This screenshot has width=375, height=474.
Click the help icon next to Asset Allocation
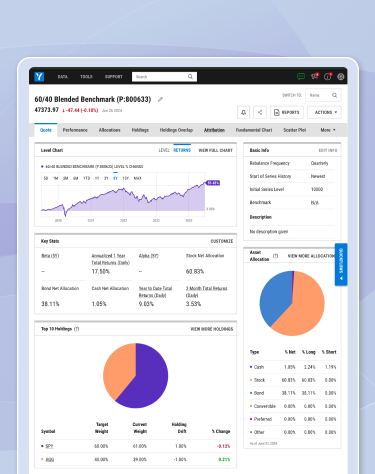point(275,256)
